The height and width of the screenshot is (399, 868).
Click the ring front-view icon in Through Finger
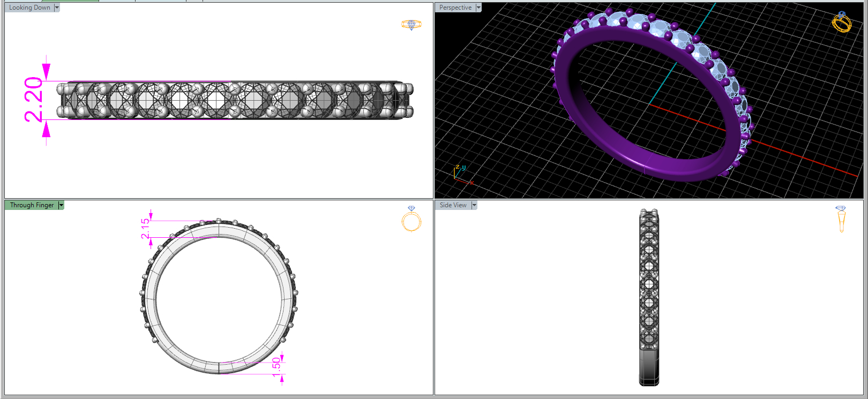[x=411, y=219]
